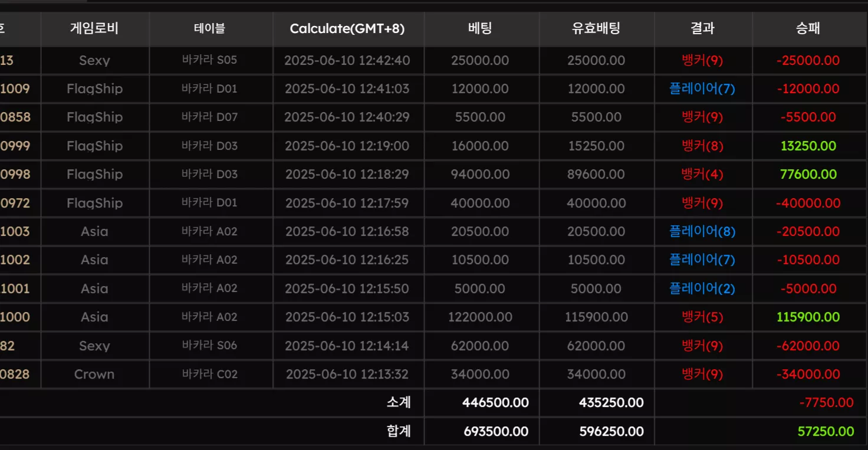Image resolution: width=868 pixels, height=450 pixels.
Task: Click the 바카라 S06 table cell
Action: tap(209, 345)
